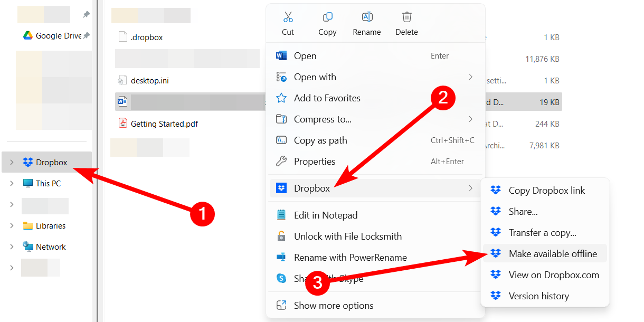Select the Getting Started.pdf file name
This screenshot has width=644, height=322.
(164, 124)
